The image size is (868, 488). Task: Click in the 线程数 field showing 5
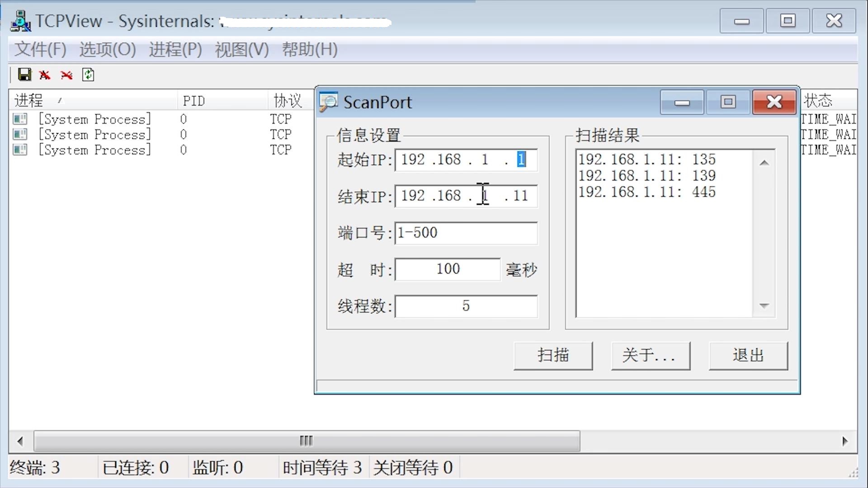(466, 306)
